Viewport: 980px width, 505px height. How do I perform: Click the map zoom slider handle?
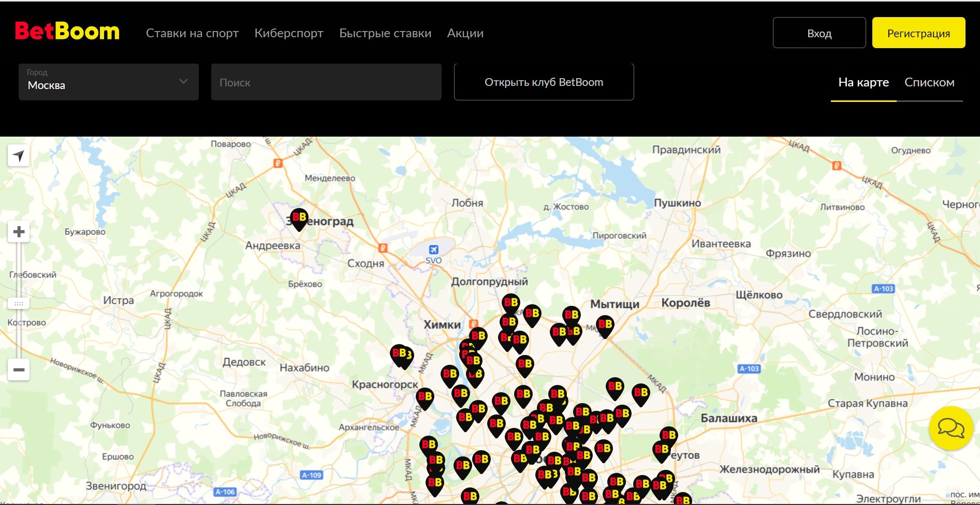point(19,303)
